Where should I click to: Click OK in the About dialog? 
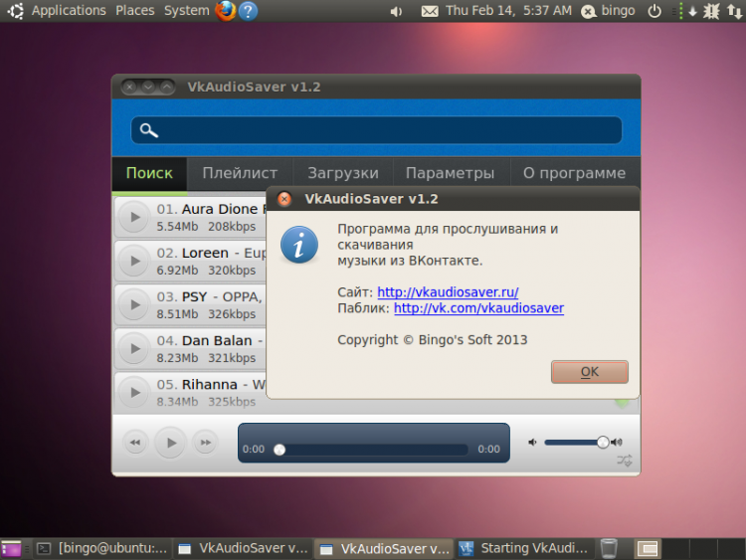coord(590,372)
